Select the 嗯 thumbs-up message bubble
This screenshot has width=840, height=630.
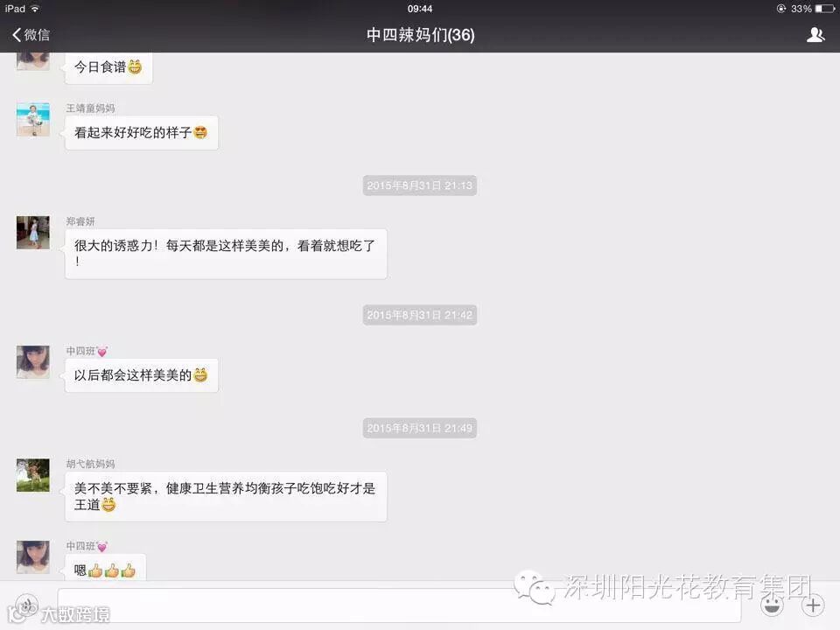click(x=105, y=568)
